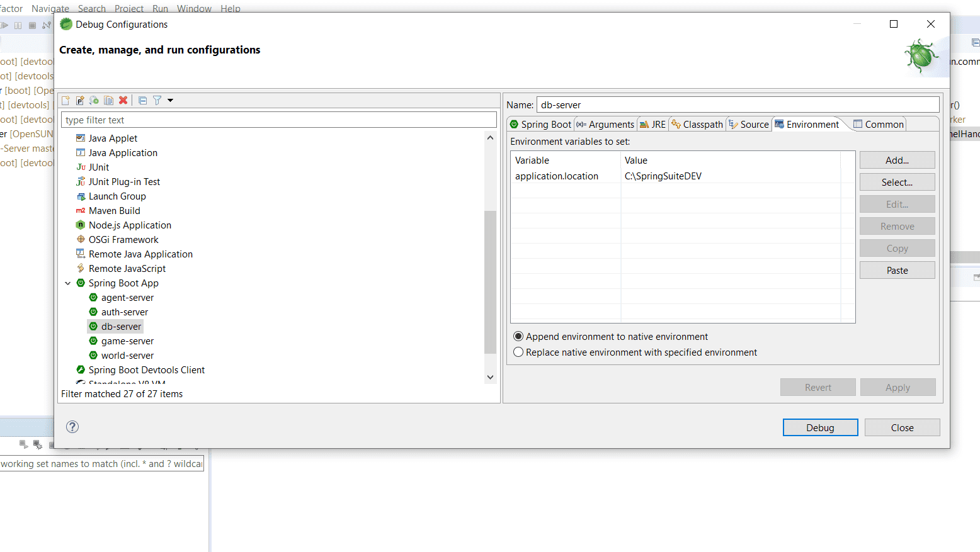Select Maven Build configuration type
The height and width of the screenshot is (552, 980).
point(115,211)
